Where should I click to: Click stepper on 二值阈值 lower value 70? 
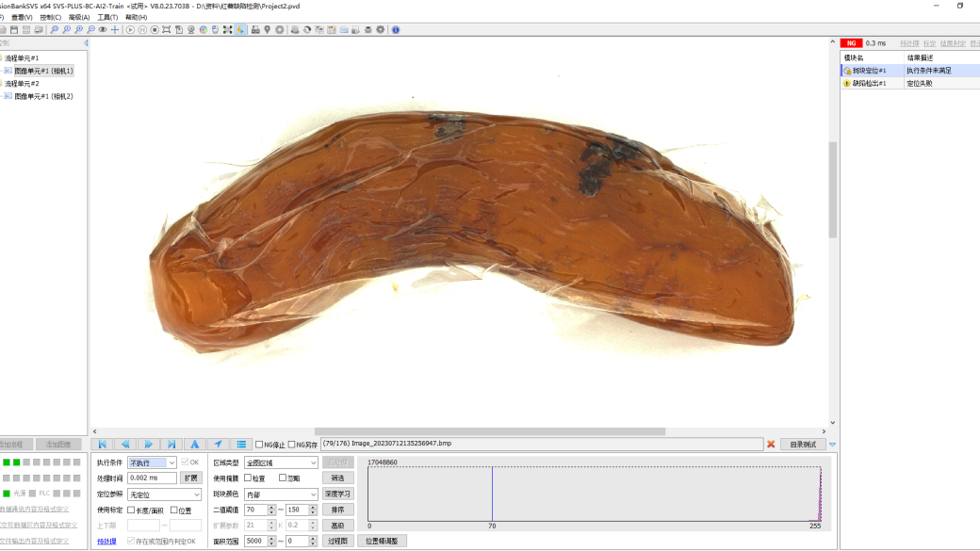[x=272, y=510]
